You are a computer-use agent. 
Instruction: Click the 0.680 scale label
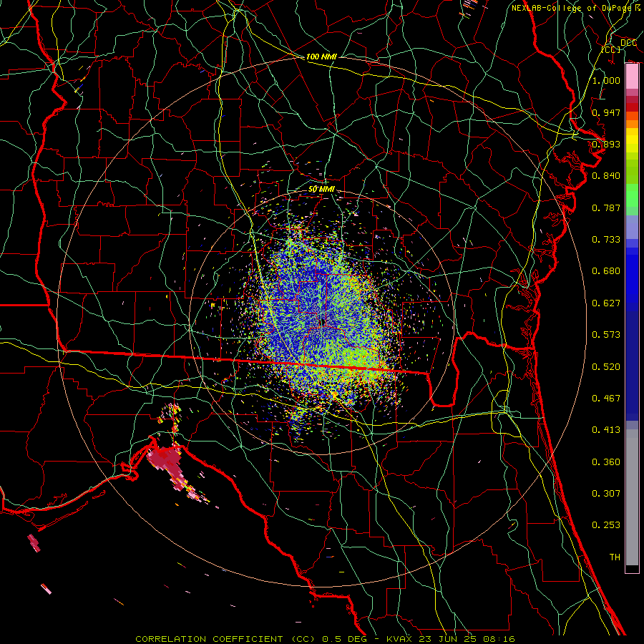(606, 271)
